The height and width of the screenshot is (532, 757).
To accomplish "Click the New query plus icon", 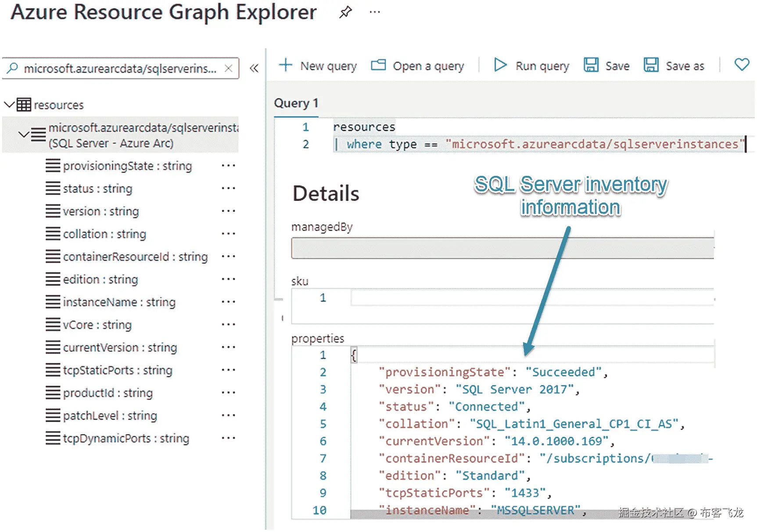I will click(286, 65).
